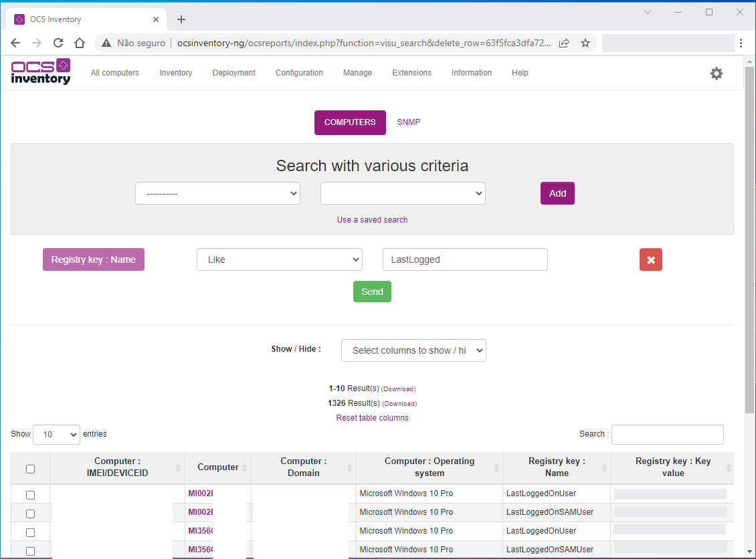Switch to the SNMP tab
756x559 pixels.
pyautogui.click(x=409, y=122)
